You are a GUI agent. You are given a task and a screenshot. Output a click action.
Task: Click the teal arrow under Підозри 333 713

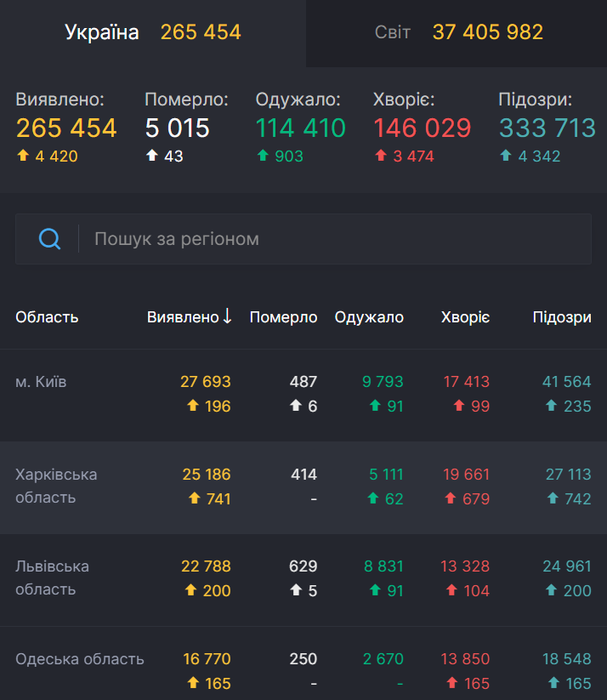point(507,157)
